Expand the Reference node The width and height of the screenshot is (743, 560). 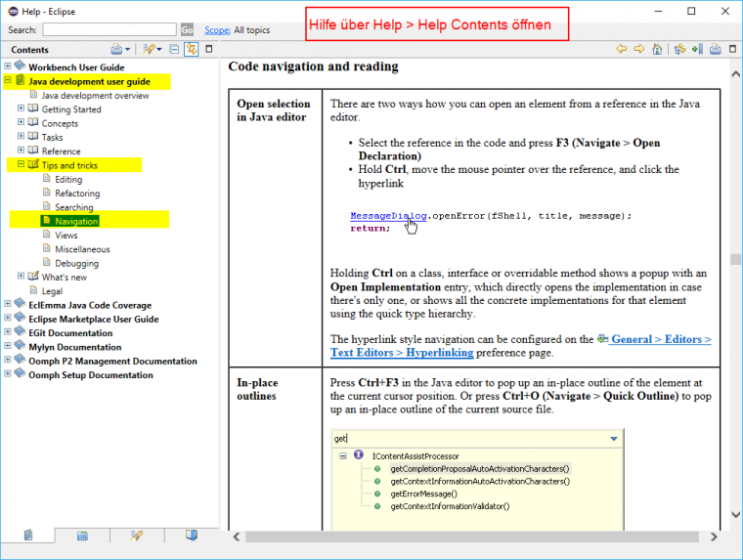[x=21, y=150]
